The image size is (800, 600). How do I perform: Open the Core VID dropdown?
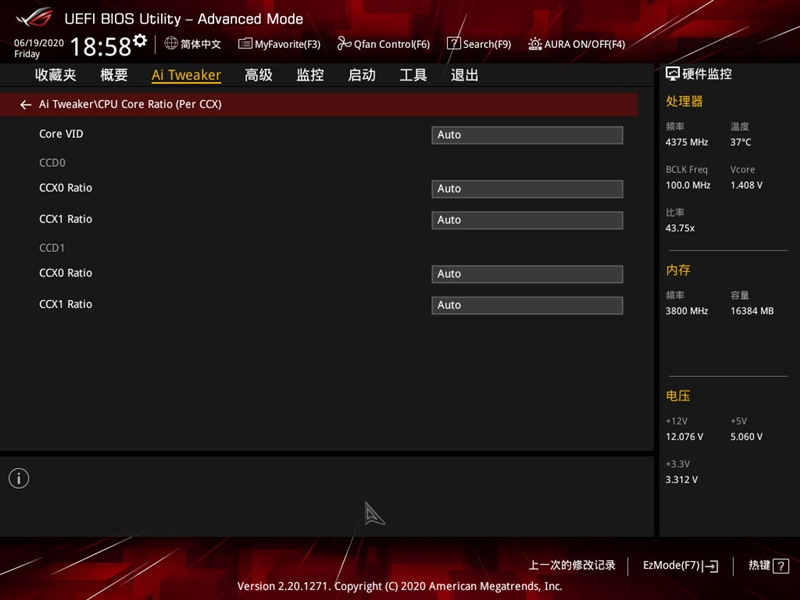527,134
